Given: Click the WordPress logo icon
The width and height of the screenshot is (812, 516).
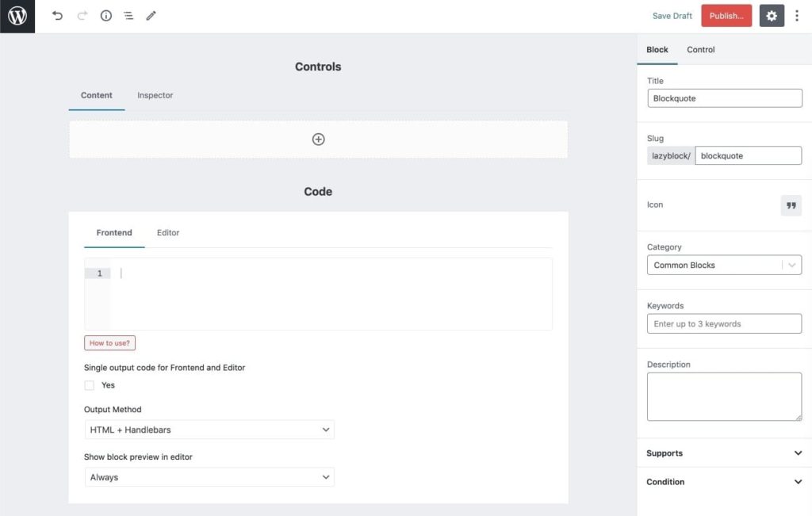Looking at the screenshot, I should (x=17, y=16).
